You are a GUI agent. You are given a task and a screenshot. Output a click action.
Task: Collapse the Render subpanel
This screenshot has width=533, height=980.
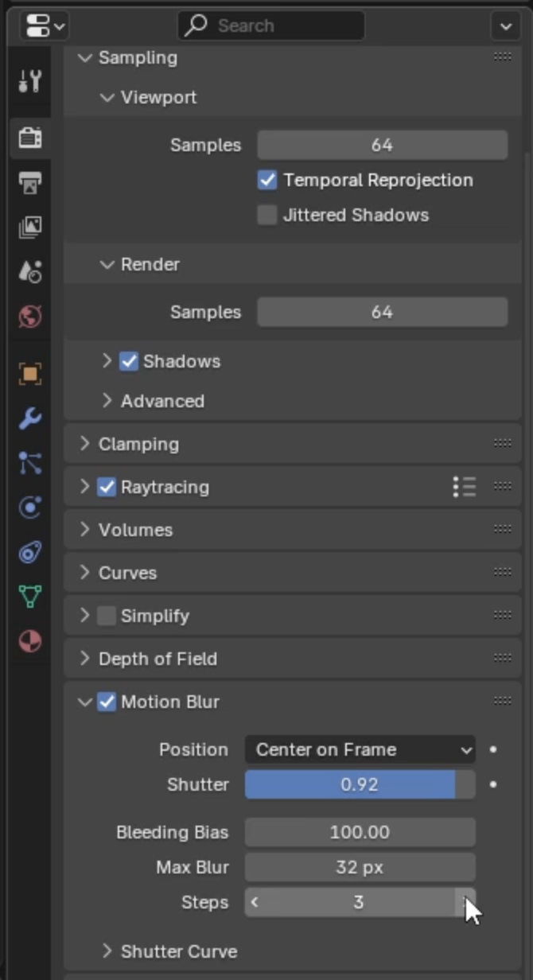point(107,264)
